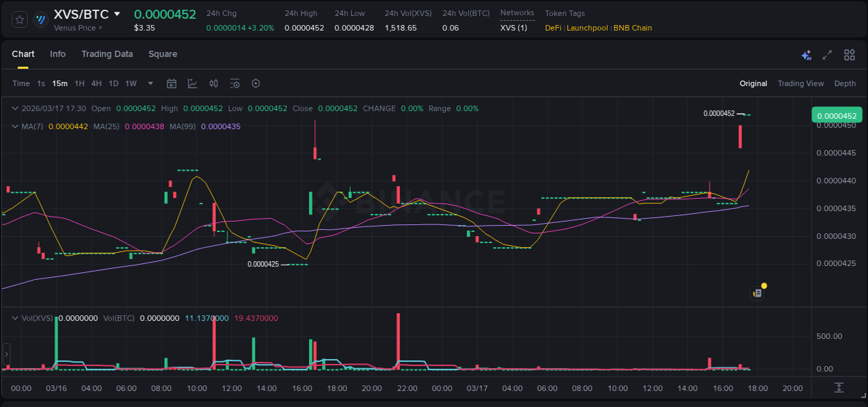
Task: Collapse the OHLC info row chevron
Action: (15, 108)
